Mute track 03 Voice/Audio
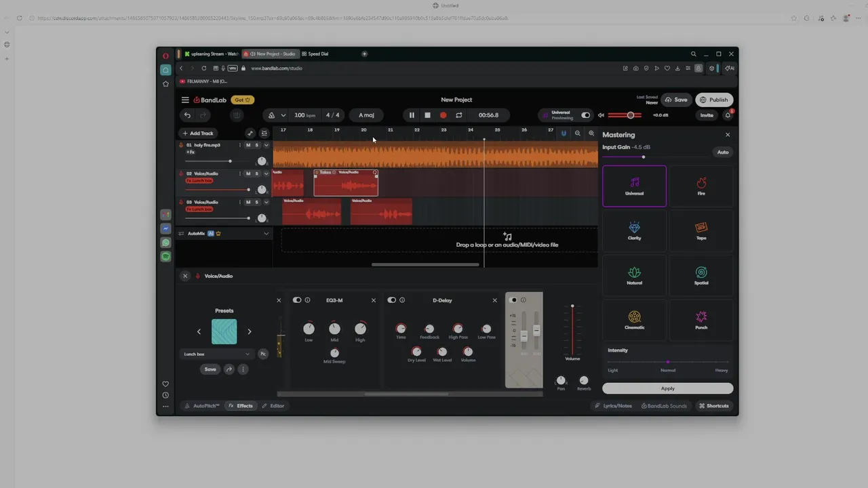868x488 pixels. [248, 202]
